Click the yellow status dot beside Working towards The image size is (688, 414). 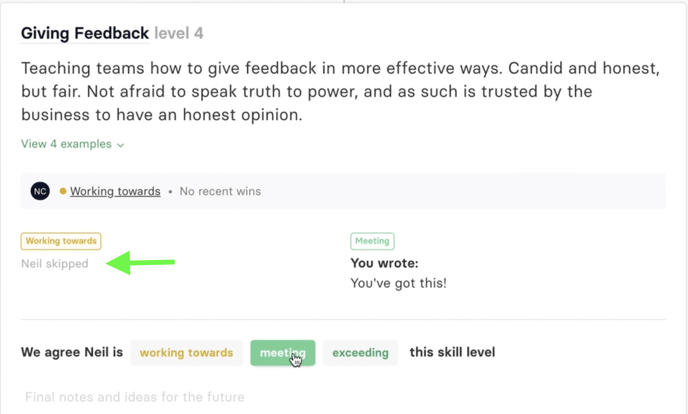(x=63, y=191)
